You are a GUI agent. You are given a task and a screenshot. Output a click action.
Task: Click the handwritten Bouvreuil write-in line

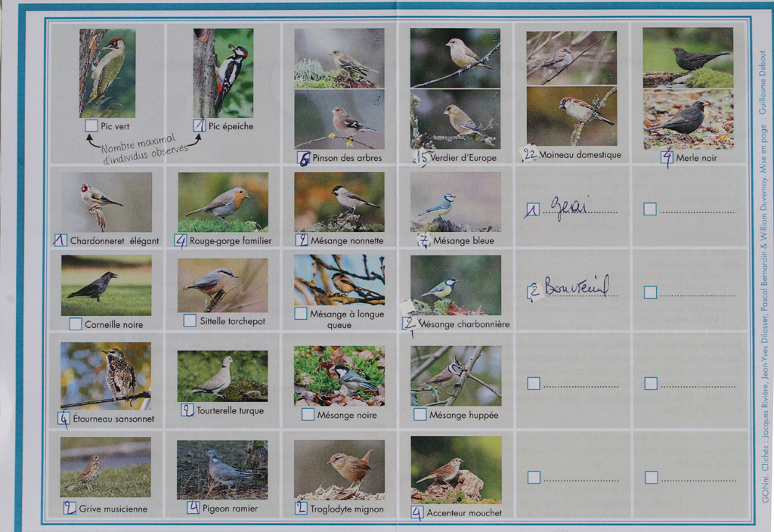click(578, 289)
